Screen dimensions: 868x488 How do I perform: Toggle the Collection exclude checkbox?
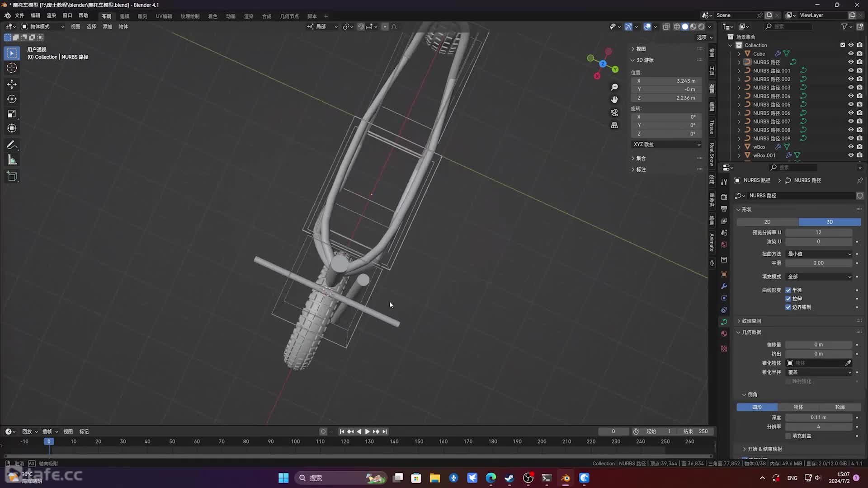coord(843,45)
